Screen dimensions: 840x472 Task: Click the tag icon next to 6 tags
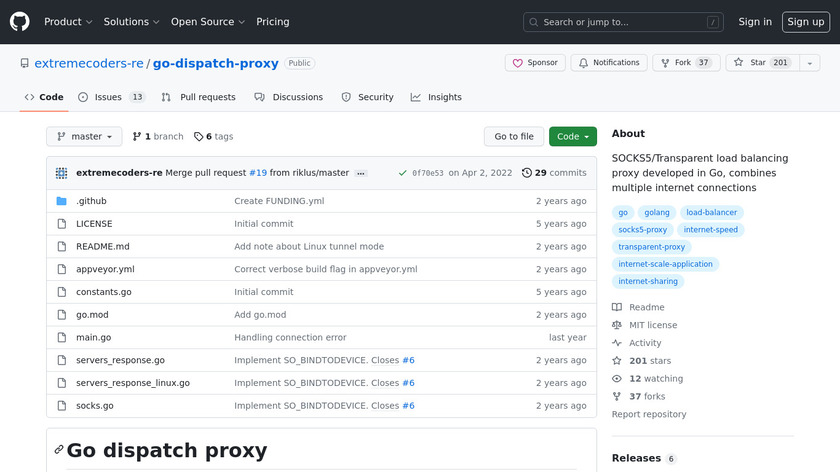tap(198, 137)
